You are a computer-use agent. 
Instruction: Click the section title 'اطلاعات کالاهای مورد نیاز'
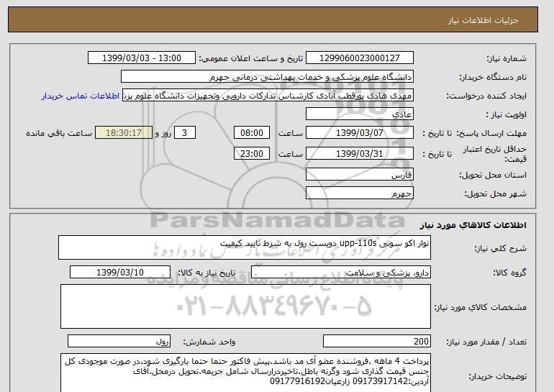pyautogui.click(x=473, y=224)
